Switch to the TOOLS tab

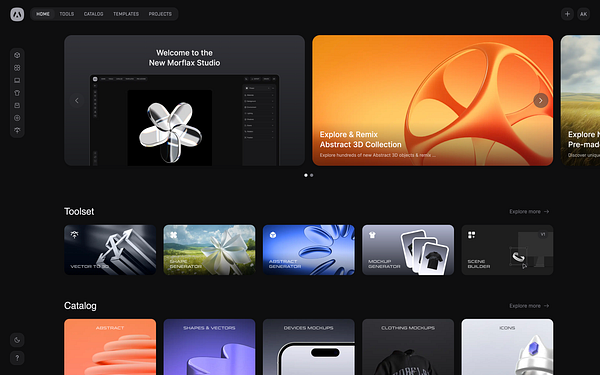[x=67, y=14]
